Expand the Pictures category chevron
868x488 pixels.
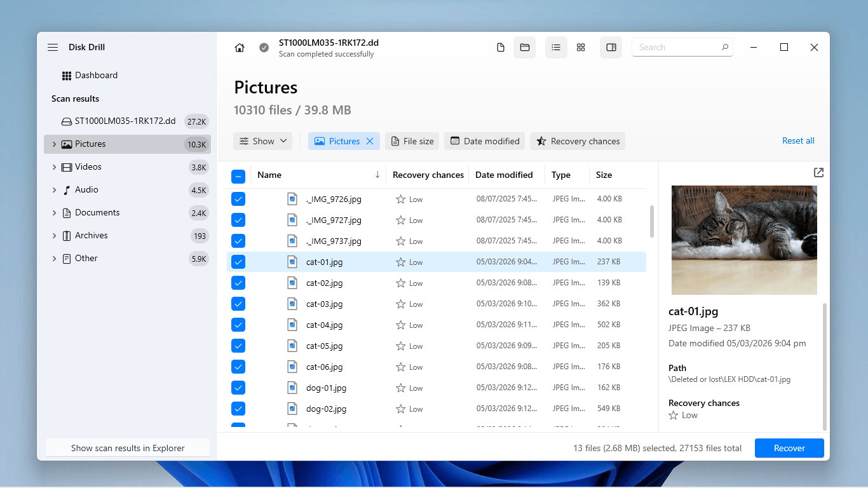(54, 144)
